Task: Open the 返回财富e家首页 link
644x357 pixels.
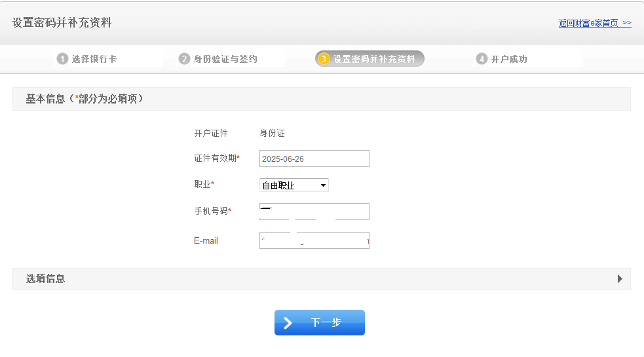Action: click(594, 23)
